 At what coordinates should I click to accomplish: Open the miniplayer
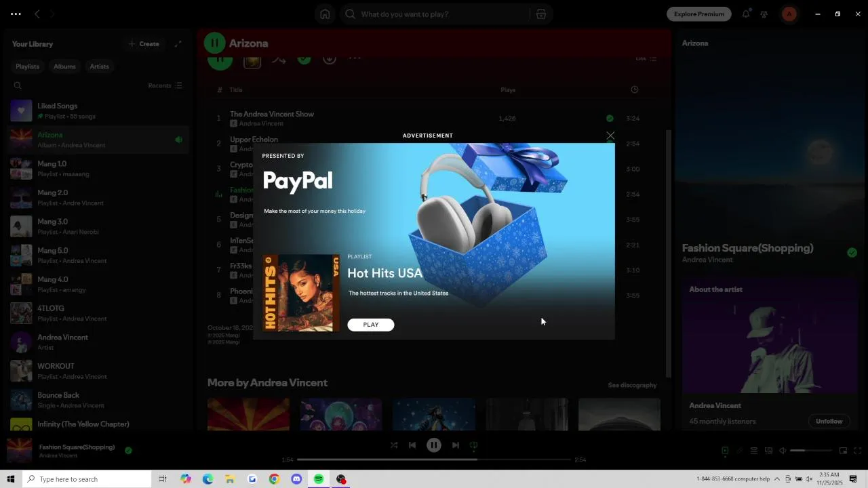(x=843, y=451)
